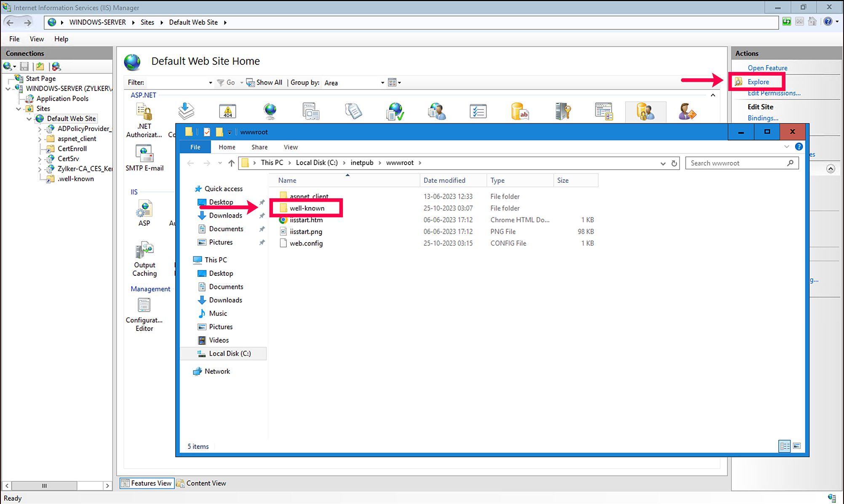Screen dimensions: 844x504
Task: Expand the Zylker-CA_CES node in Connections tree
Action: 39,168
